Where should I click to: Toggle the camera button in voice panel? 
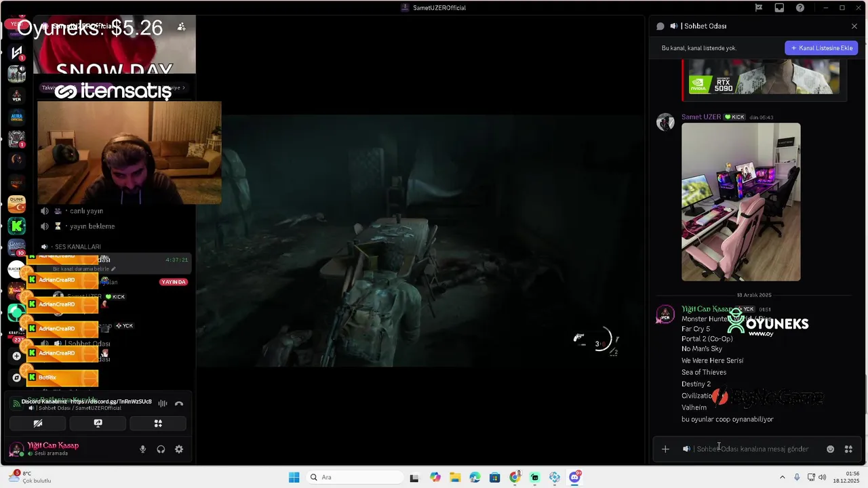pos(38,423)
